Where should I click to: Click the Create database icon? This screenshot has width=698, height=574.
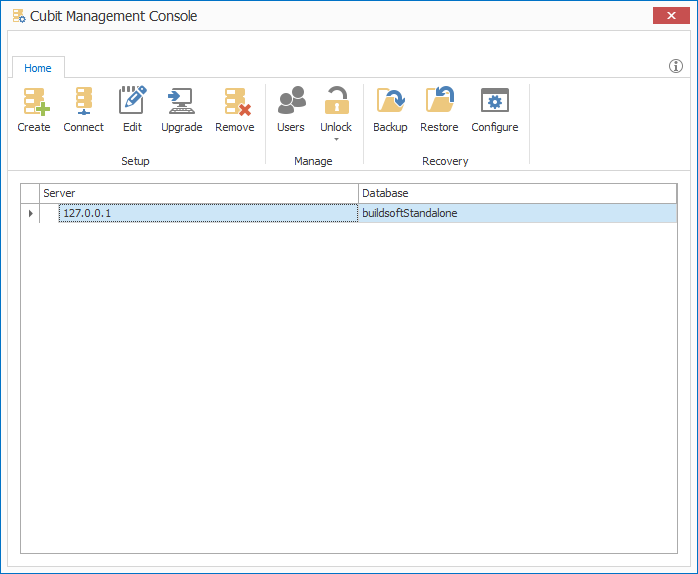[x=34, y=102]
